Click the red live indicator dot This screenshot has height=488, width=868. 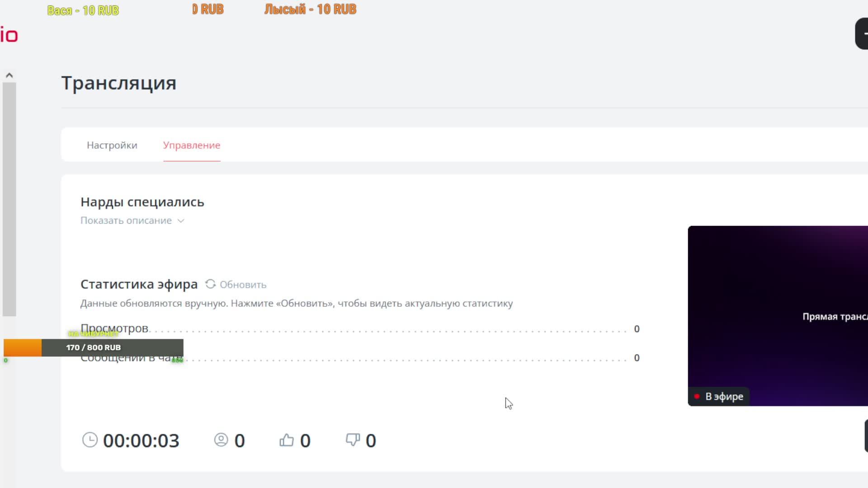(x=697, y=396)
